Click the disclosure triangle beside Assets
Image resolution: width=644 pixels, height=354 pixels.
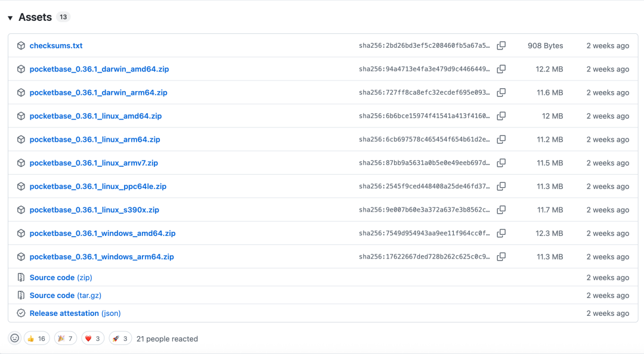coord(10,17)
